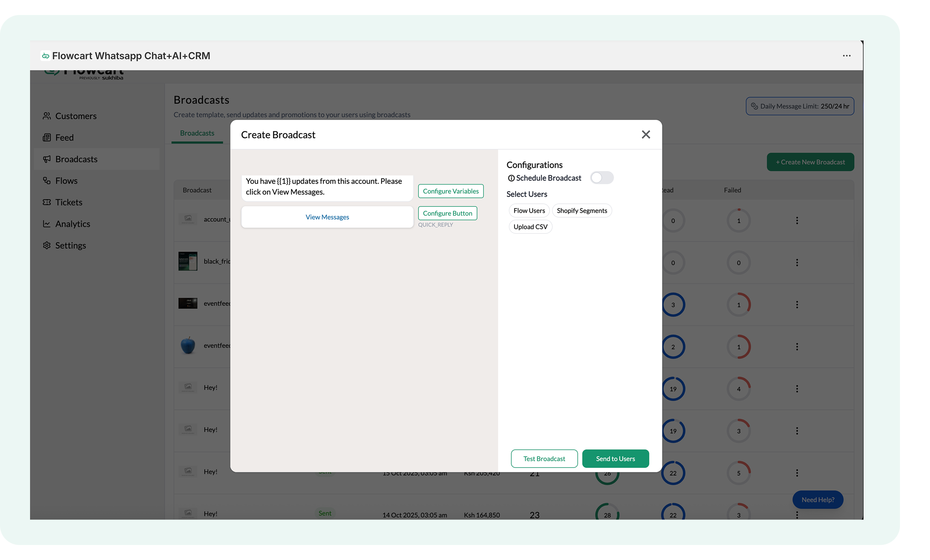
Task: Click the Broadcasts megaphone icon in sidebar
Action: pyautogui.click(x=47, y=159)
